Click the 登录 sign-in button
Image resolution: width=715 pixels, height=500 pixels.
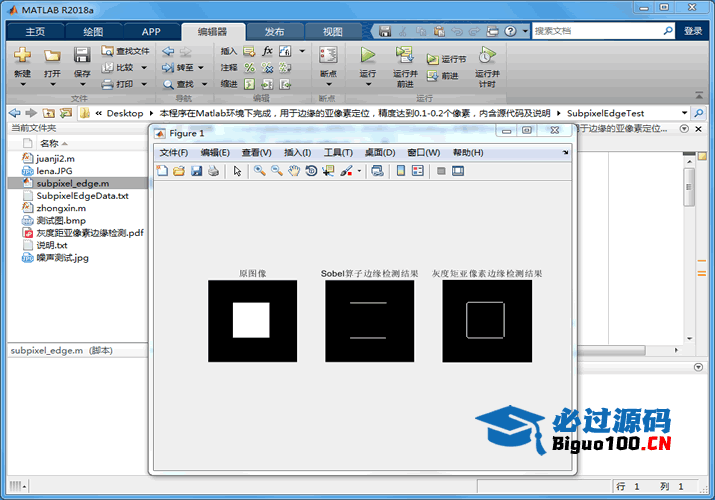693,31
